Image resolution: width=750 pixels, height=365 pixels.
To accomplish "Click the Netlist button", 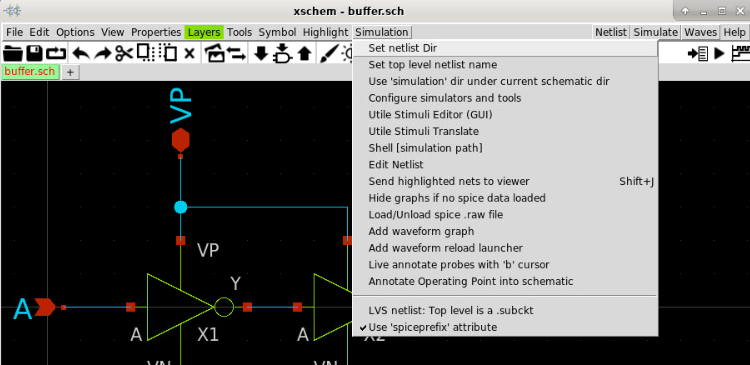I will [x=611, y=32].
